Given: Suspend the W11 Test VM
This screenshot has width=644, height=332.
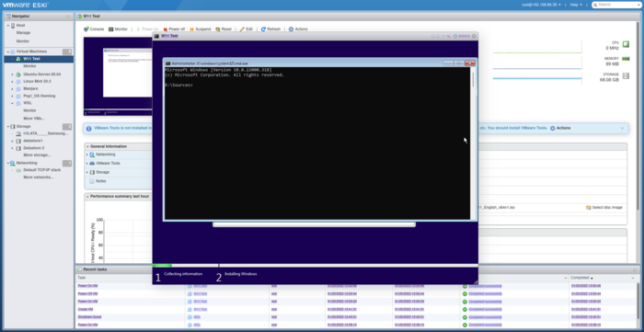Looking at the screenshot, I should [x=200, y=29].
